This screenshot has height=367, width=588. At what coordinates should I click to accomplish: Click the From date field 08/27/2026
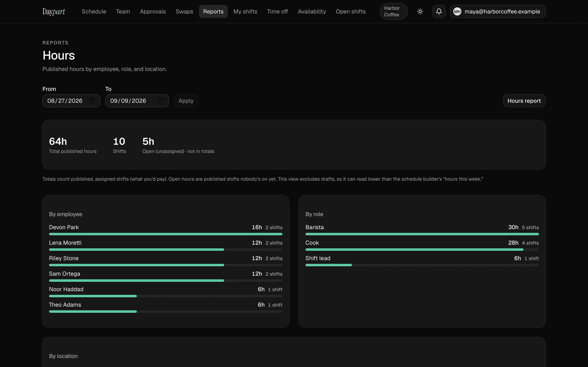[x=71, y=101]
